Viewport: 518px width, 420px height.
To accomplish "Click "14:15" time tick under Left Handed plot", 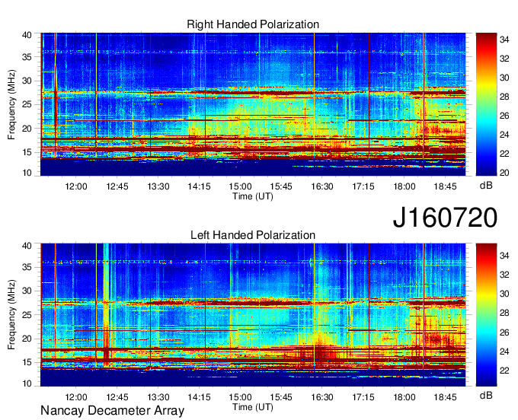I will (200, 397).
